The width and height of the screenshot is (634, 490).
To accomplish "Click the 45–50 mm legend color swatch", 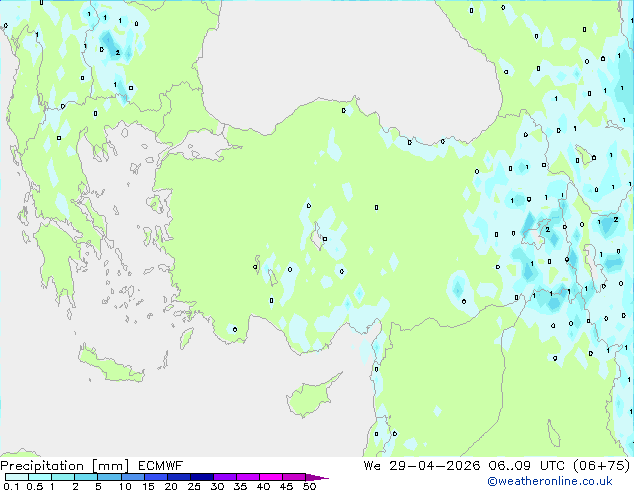I will (x=294, y=477).
